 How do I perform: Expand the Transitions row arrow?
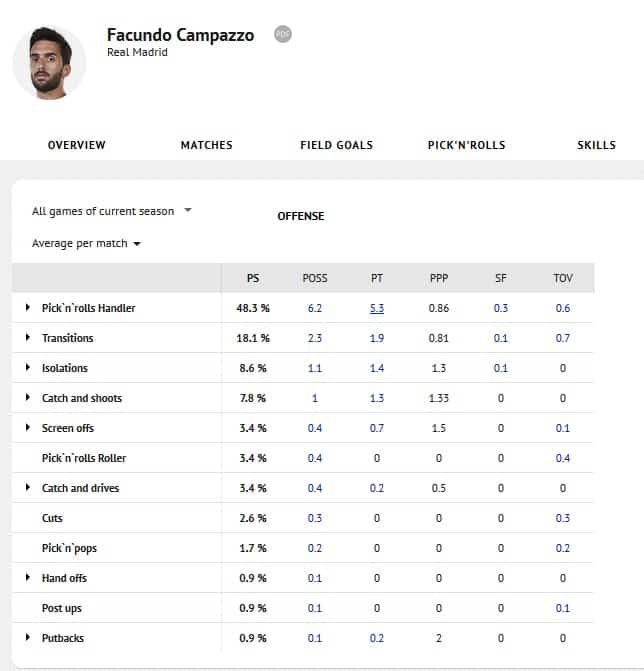tap(28, 337)
